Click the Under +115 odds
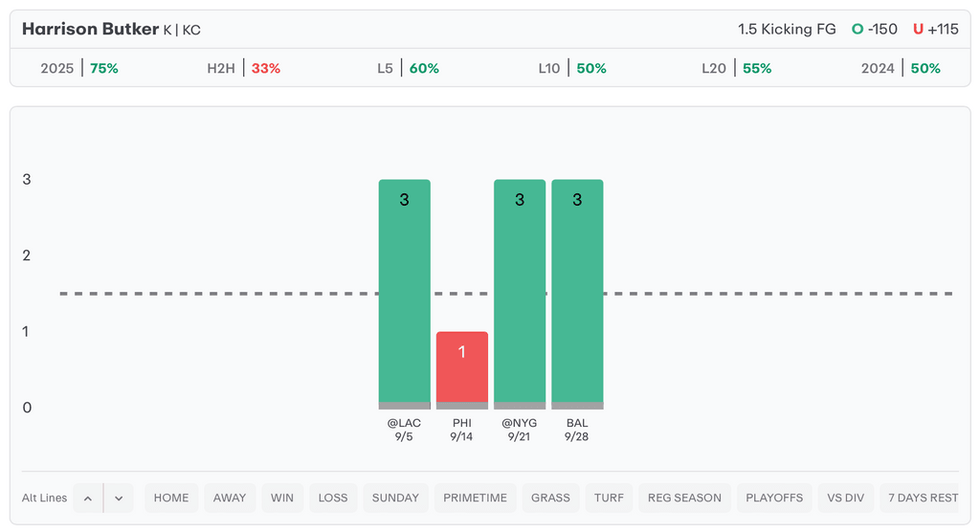Image resolution: width=980 pixels, height=532 pixels. [x=935, y=29]
